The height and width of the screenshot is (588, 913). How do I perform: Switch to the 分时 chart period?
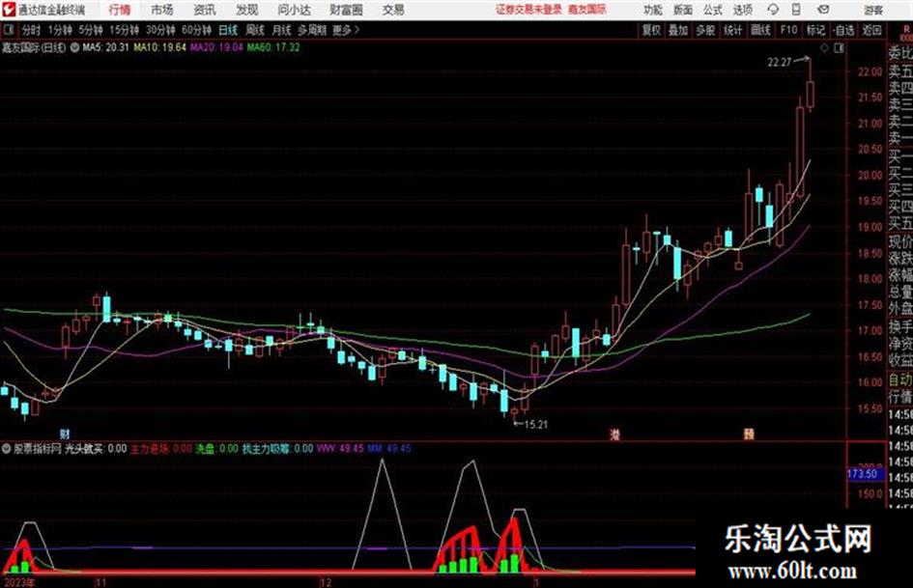[x=31, y=30]
